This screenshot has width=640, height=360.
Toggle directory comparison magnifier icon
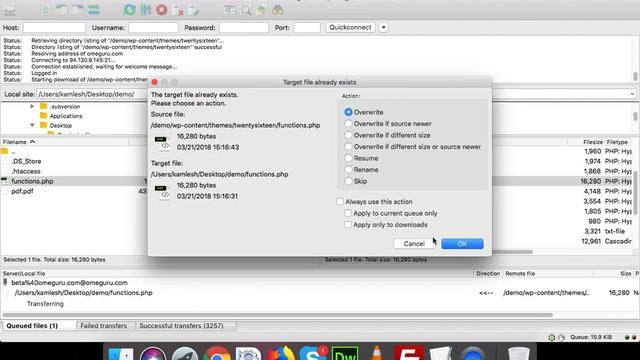[246, 10]
